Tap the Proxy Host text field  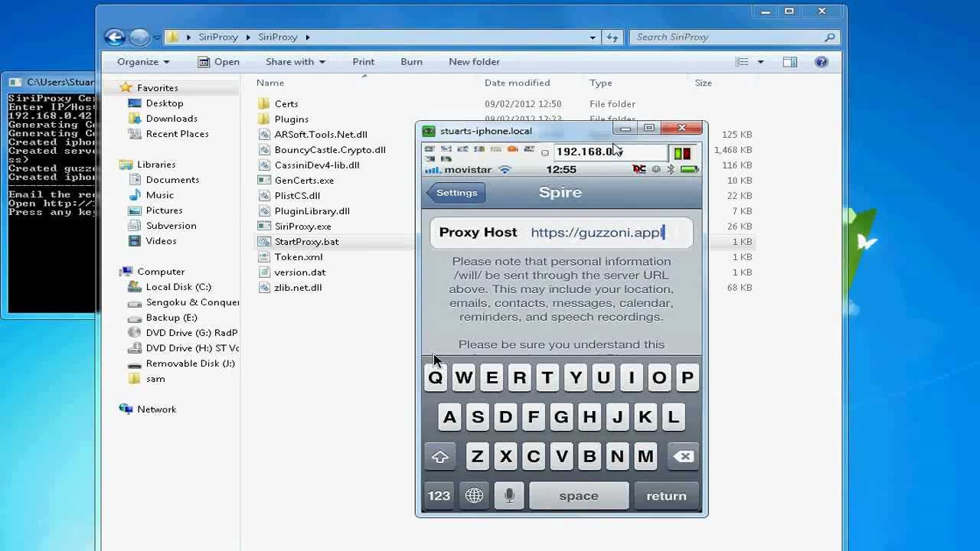click(561, 233)
